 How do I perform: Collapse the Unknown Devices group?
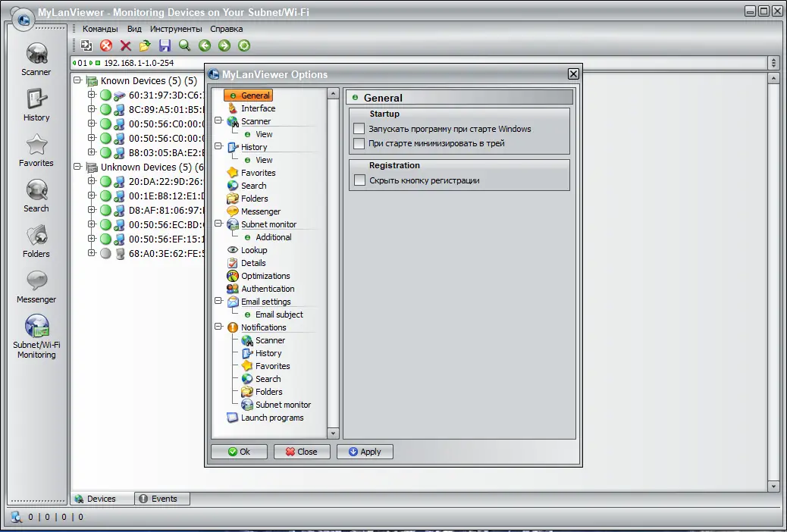point(77,166)
